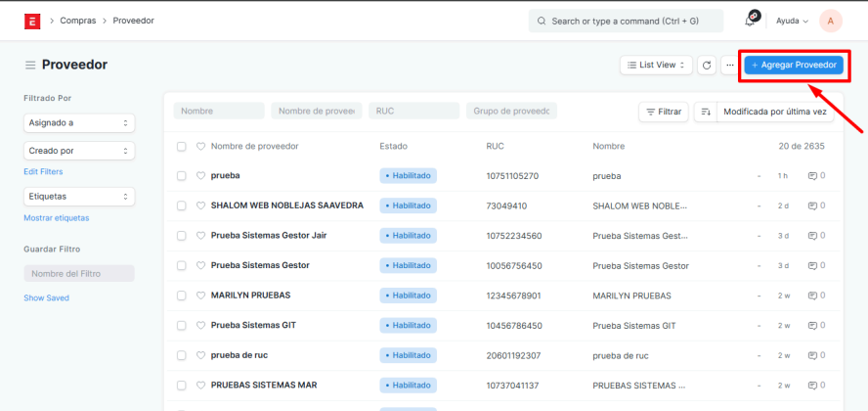Toggle sidebar with hamburger icon
The image size is (868, 411).
(30, 65)
